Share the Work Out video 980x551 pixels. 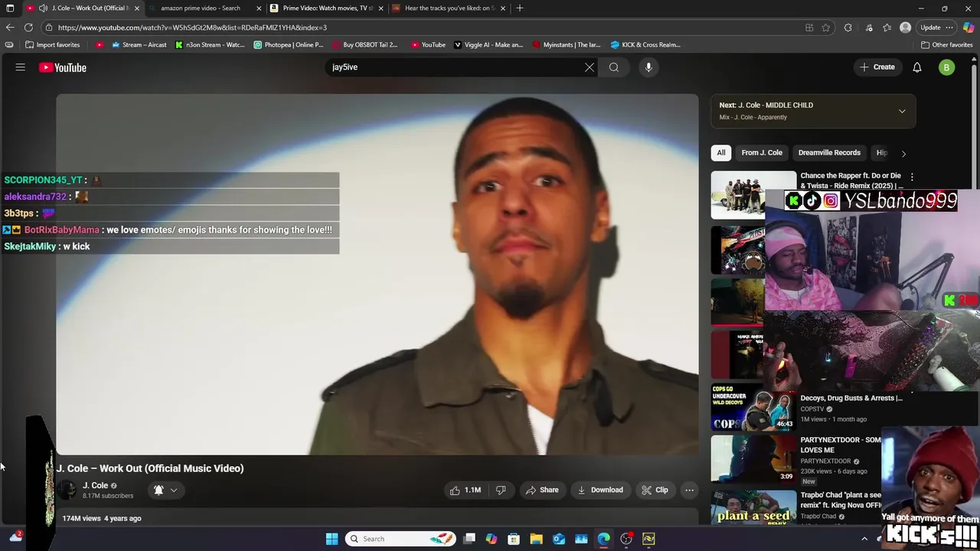pyautogui.click(x=542, y=490)
